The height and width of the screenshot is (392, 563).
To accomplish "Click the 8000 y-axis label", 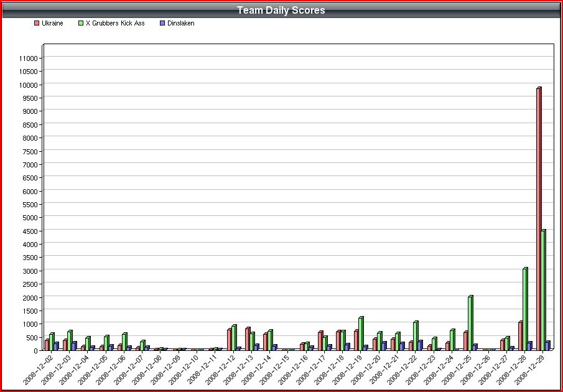I will (30, 138).
